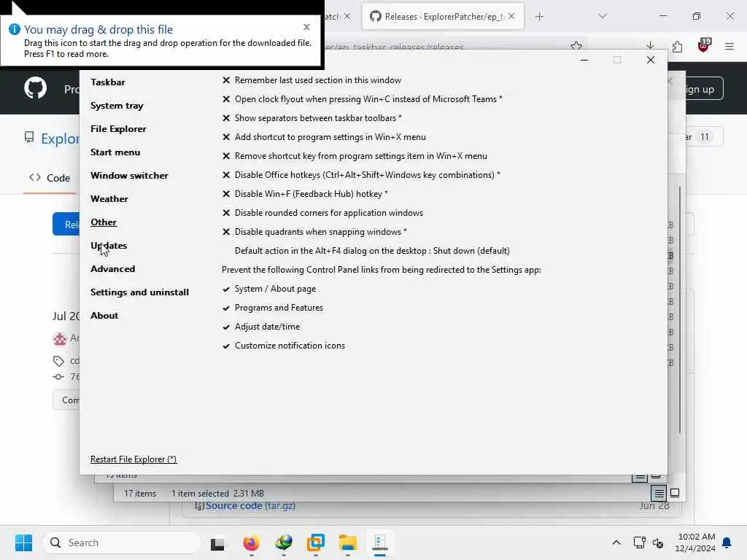Open ExplorerPatcher properties taskbar icon
747x560 pixels.
pos(379,542)
